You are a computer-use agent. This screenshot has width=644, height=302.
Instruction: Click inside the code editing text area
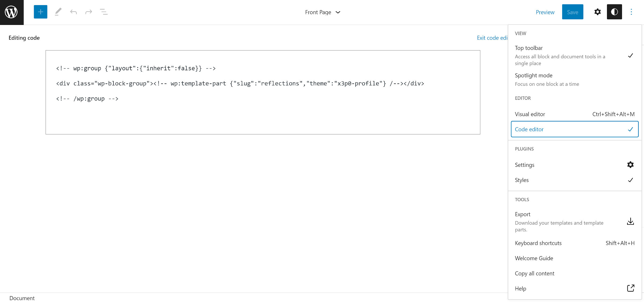point(262,115)
